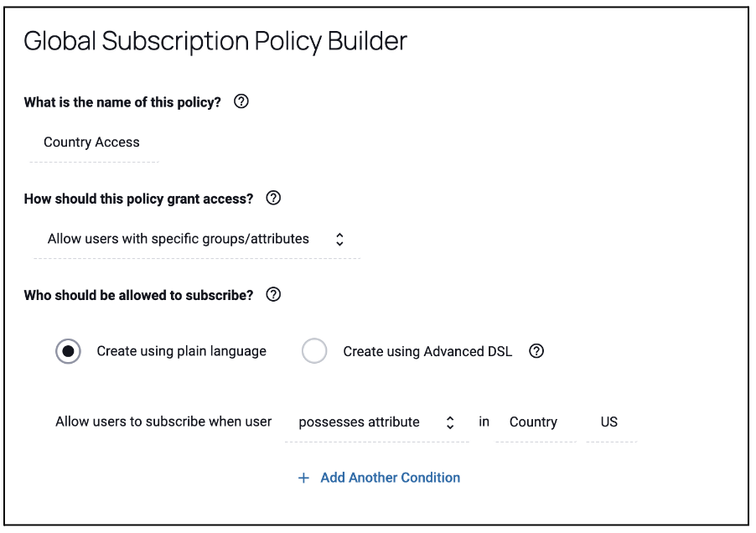Expand the "possesses attribute" condition dropdown
This screenshot has height=533, width=756.
360,422
